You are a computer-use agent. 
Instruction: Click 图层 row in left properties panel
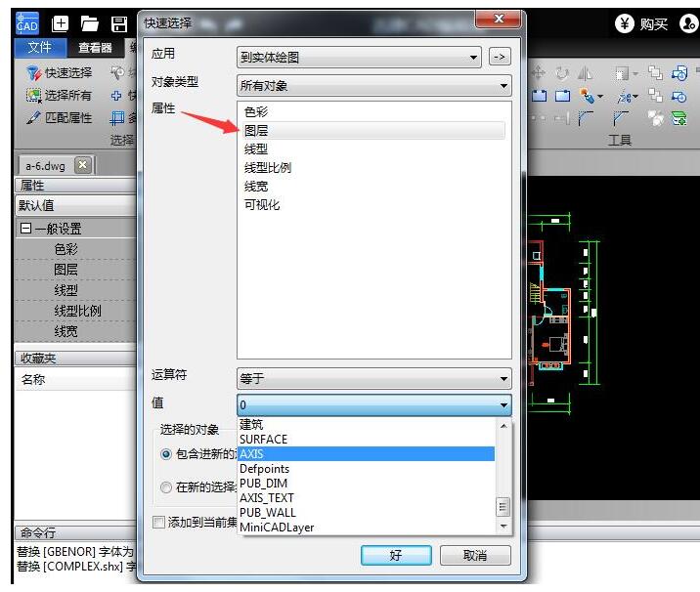(x=76, y=270)
